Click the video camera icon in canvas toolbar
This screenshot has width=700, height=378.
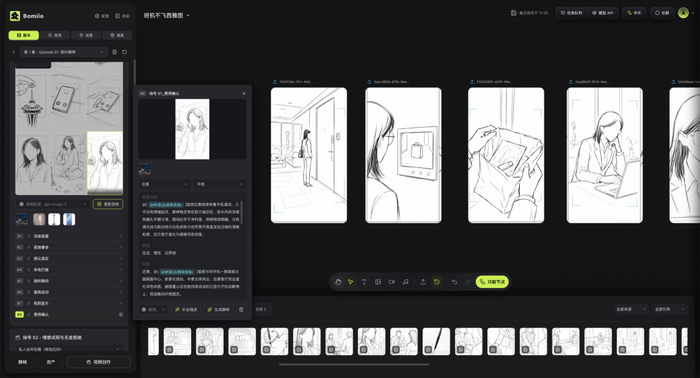392,282
